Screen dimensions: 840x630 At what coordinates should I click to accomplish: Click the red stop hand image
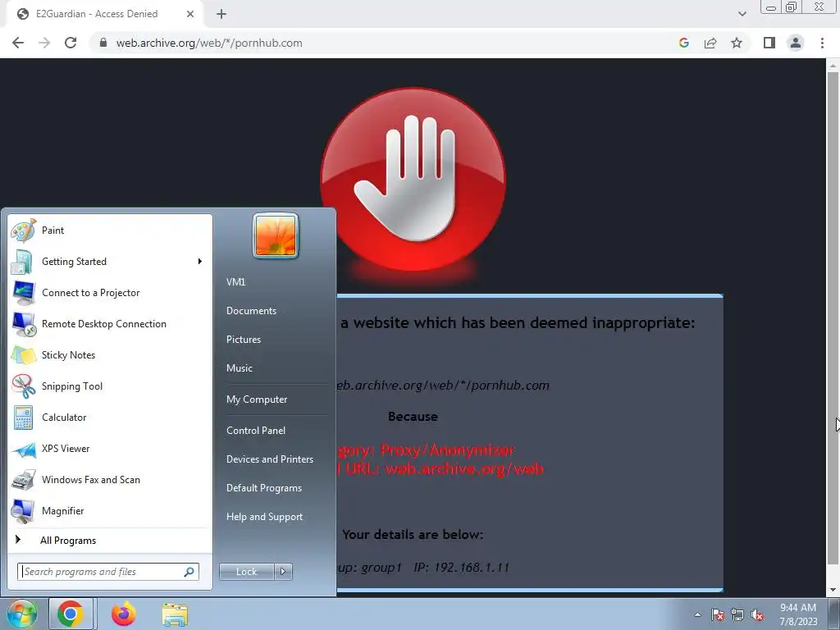point(413,180)
